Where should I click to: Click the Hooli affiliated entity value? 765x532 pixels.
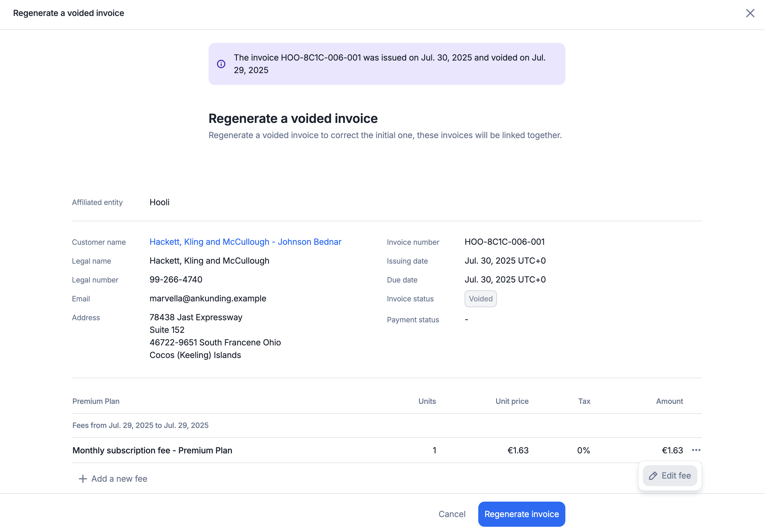pyautogui.click(x=159, y=202)
